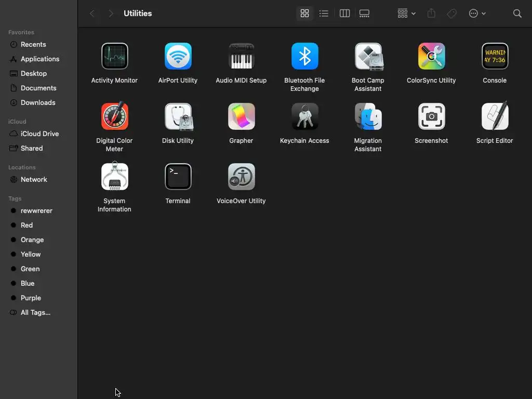The image size is (532, 399).
Task: Click the iCloud section header
Action: 17,122
